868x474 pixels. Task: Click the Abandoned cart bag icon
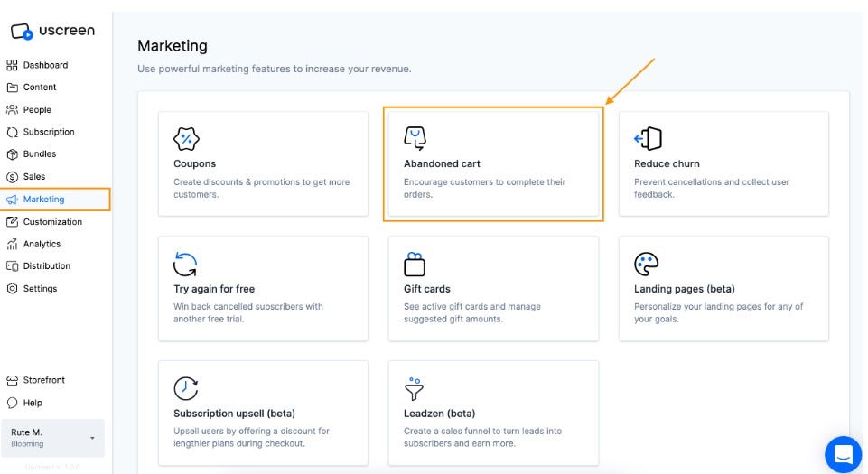415,138
